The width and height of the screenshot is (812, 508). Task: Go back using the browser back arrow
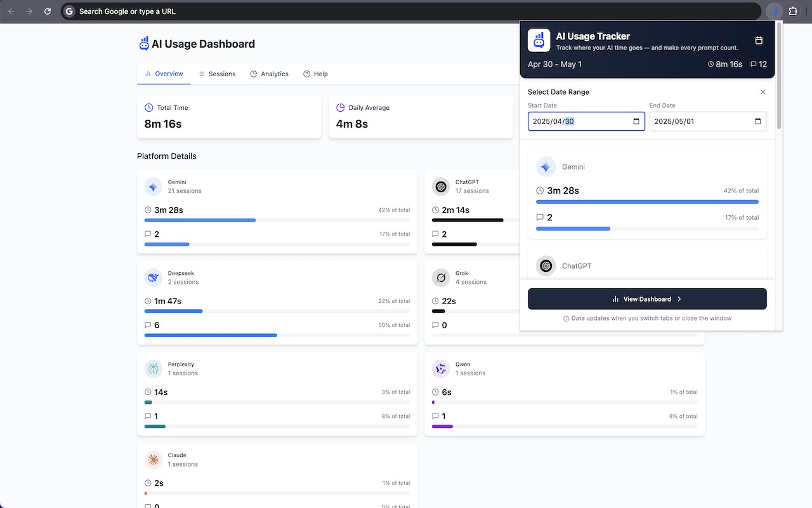[x=11, y=11]
